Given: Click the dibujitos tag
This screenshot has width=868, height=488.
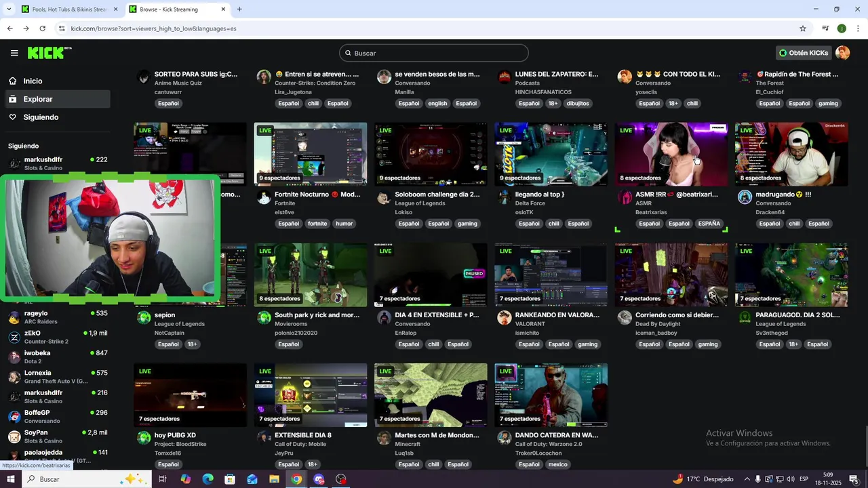Looking at the screenshot, I should 578,104.
